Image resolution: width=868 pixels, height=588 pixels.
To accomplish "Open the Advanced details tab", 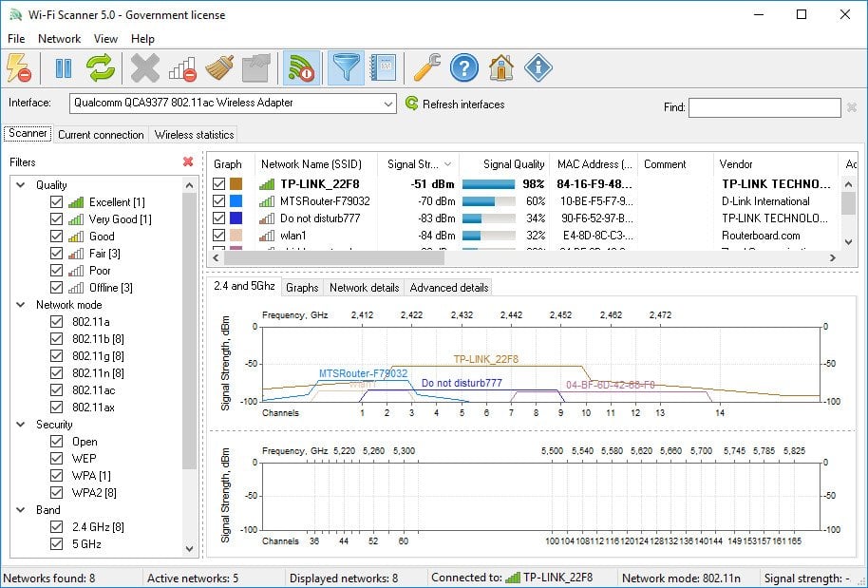I will pos(449,288).
